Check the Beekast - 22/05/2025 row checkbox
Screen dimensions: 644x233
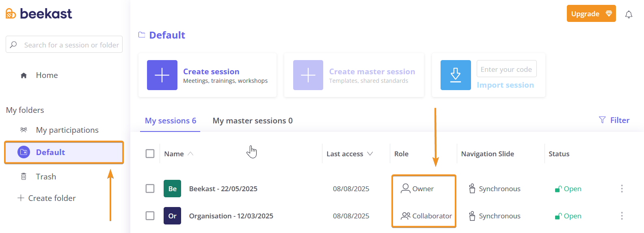[150, 188]
